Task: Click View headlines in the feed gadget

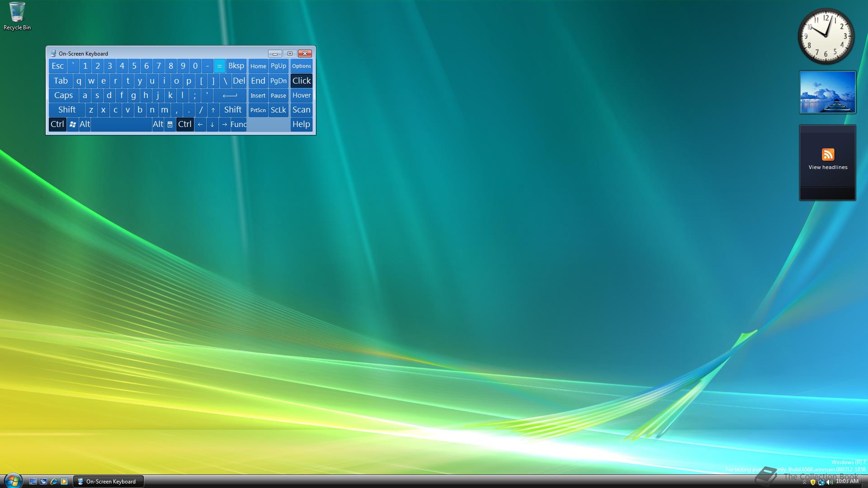Action: point(828,167)
